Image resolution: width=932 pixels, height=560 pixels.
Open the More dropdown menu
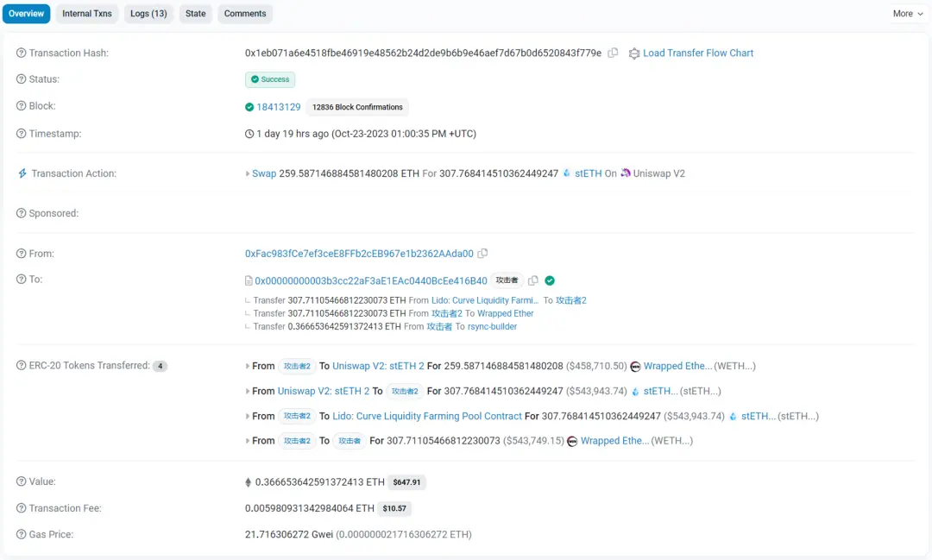908,14
